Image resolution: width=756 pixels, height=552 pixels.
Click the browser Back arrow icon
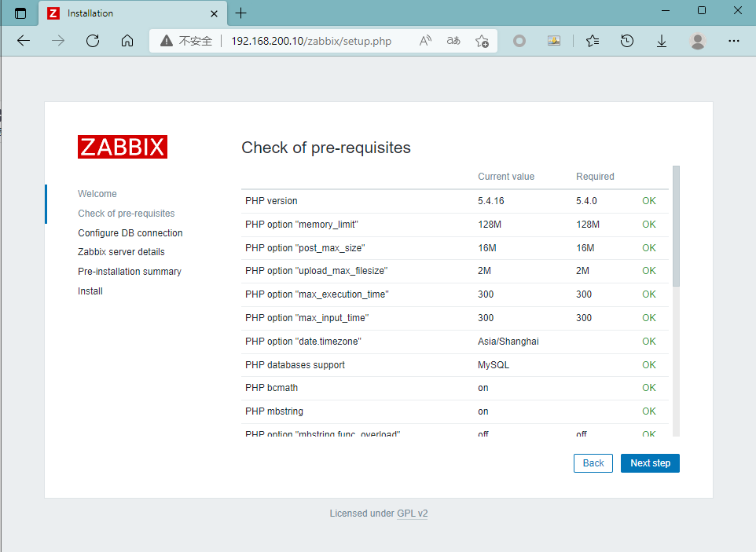24,41
